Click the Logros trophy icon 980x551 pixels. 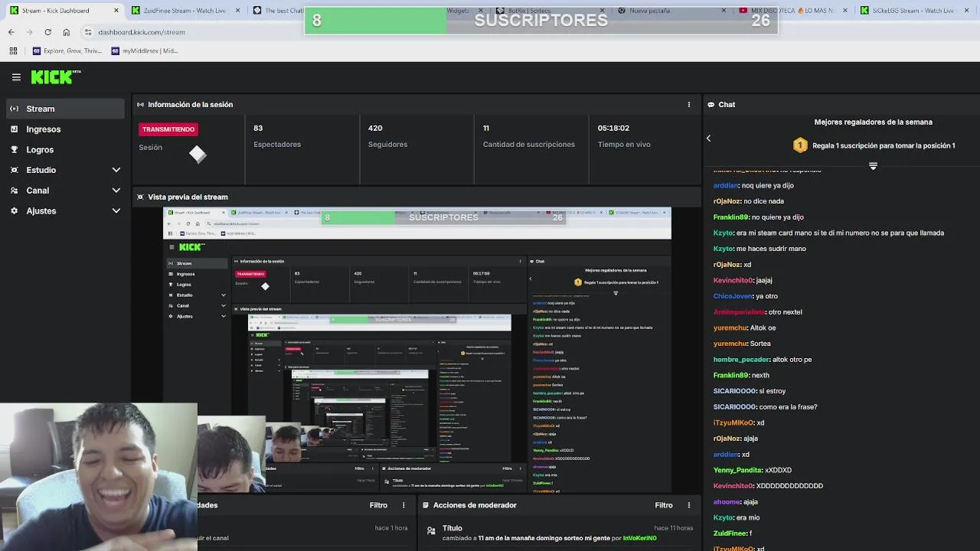pos(14,149)
